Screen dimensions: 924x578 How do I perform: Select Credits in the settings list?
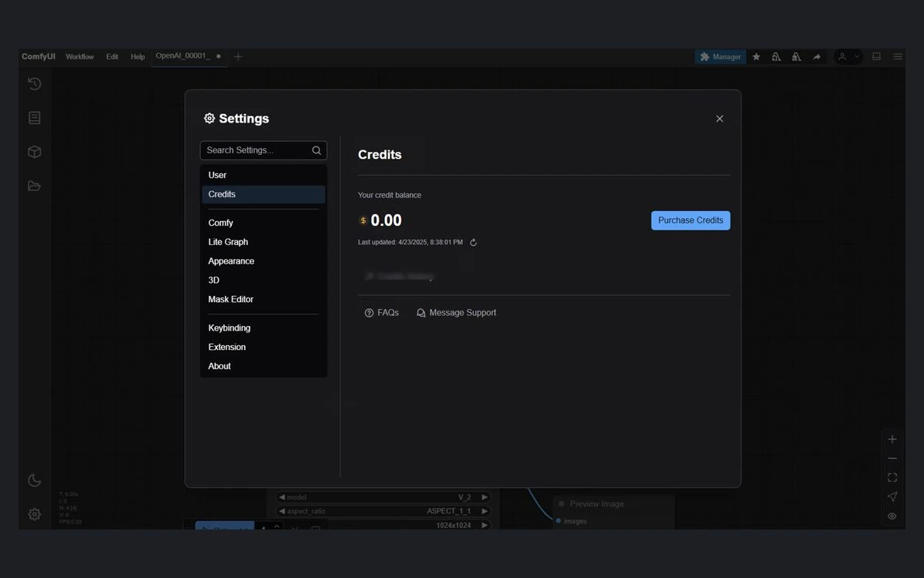(x=263, y=194)
